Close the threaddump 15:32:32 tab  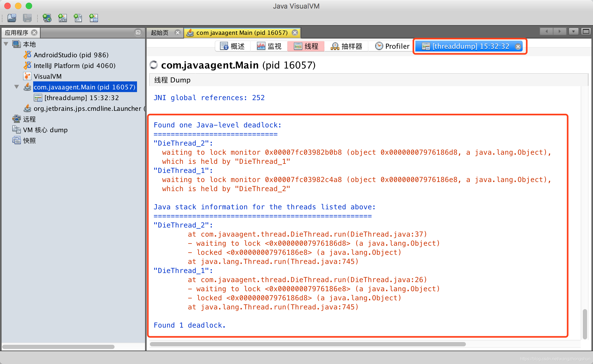[518, 47]
